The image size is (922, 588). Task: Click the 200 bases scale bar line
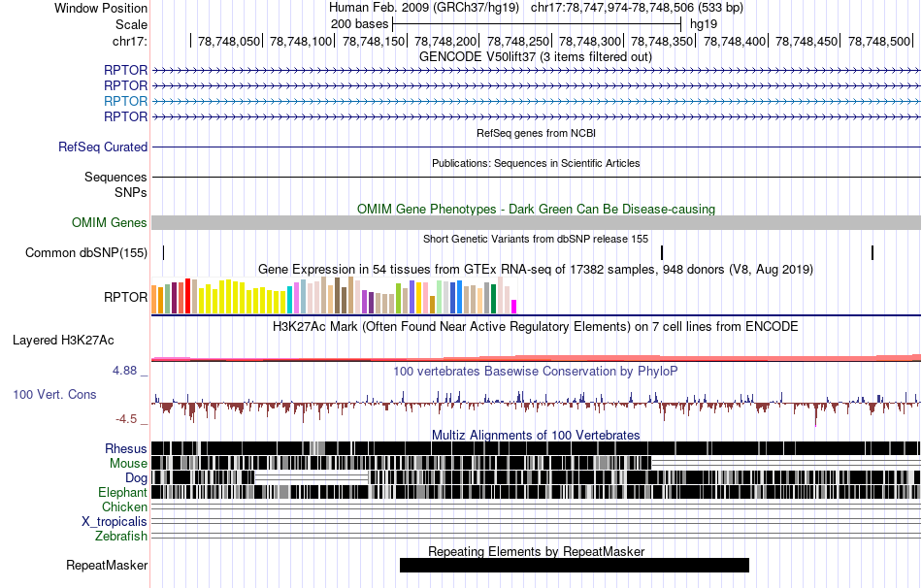(x=537, y=24)
